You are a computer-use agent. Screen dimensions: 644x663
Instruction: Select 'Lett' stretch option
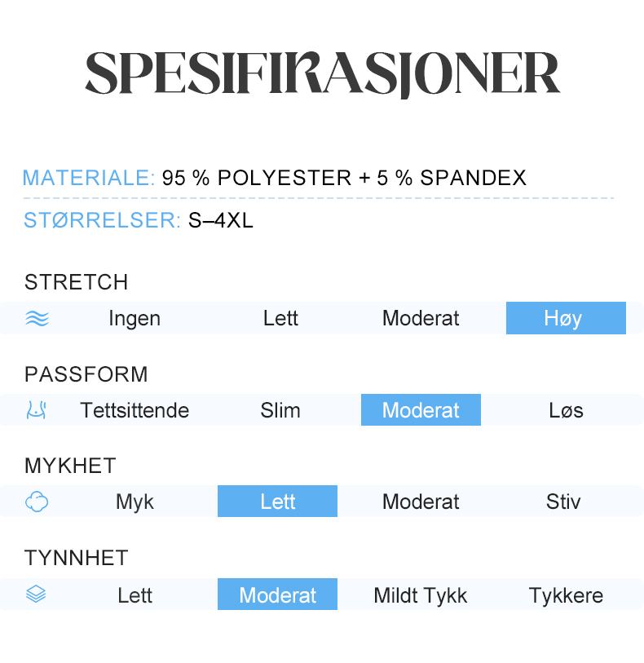280,318
